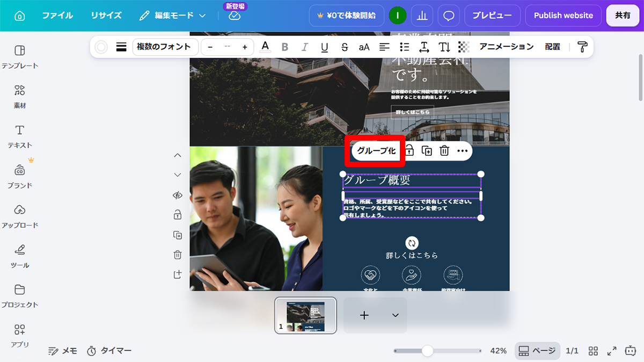Expand the 編集モード dropdown
644x362 pixels.
172,16
